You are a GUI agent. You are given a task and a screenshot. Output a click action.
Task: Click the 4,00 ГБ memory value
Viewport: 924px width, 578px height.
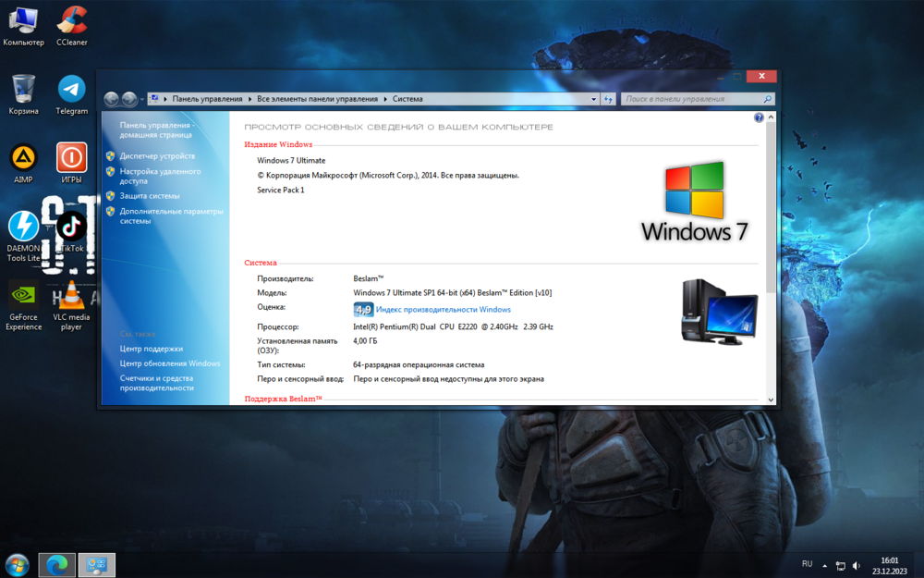[365, 341]
